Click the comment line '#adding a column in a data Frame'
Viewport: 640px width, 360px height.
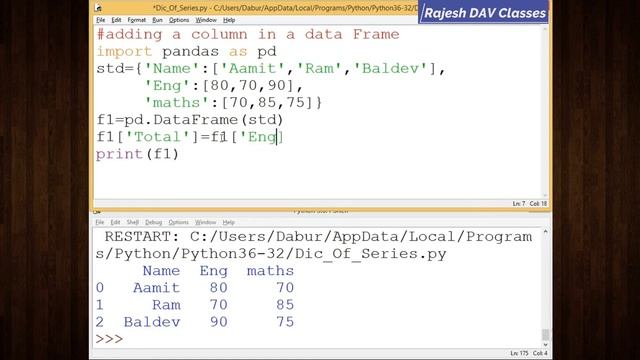248,34
